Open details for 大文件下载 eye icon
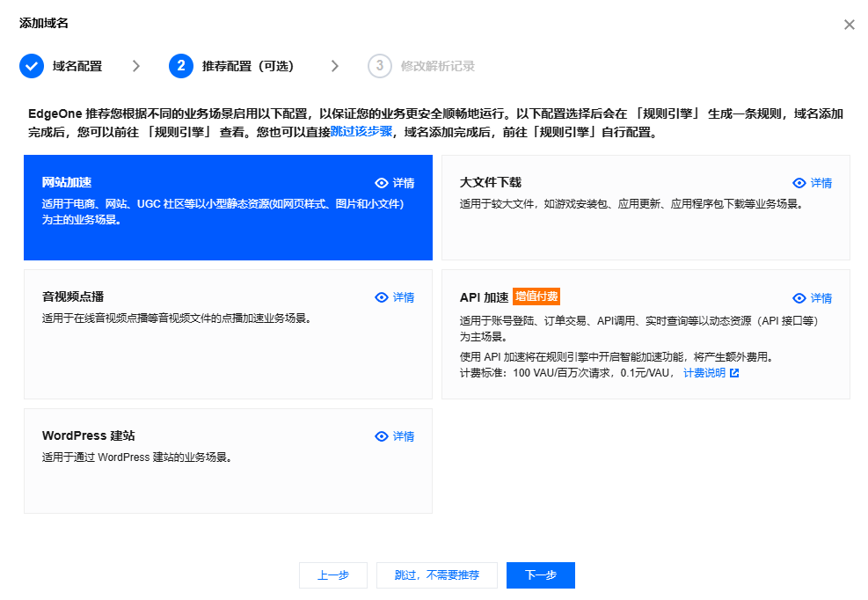Viewport: 868px width, 600px height. (799, 183)
